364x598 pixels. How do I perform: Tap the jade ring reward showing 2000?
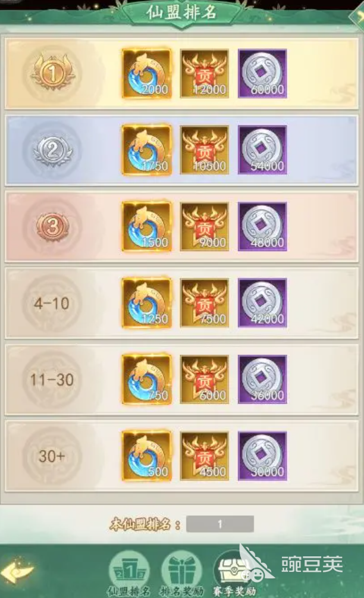click(146, 74)
